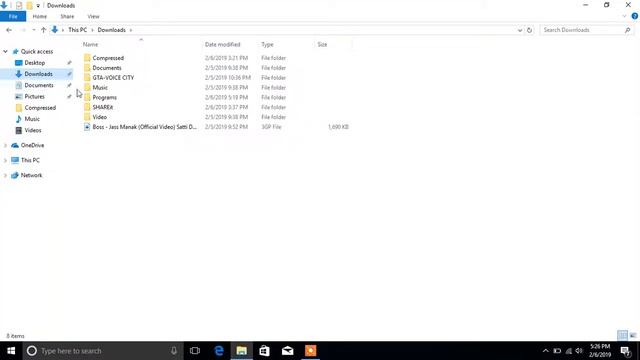Open the View ribbon tab
The image size is (640, 360).
tap(93, 16)
